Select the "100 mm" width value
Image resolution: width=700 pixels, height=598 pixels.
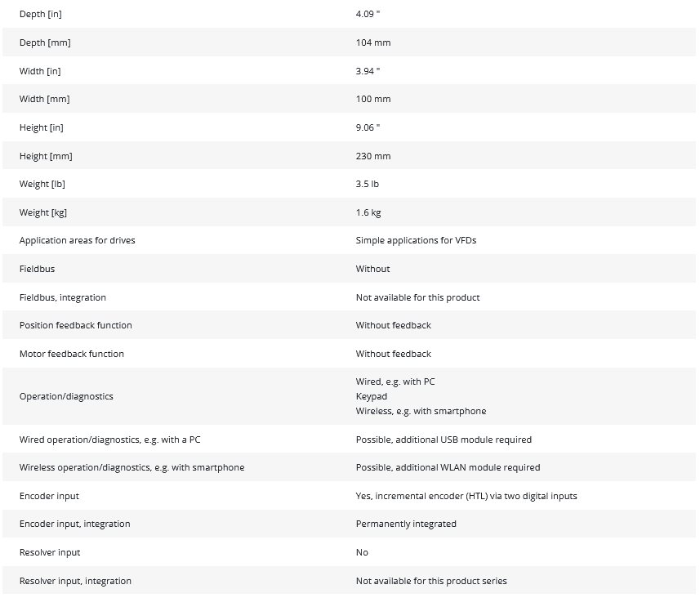[x=373, y=99]
